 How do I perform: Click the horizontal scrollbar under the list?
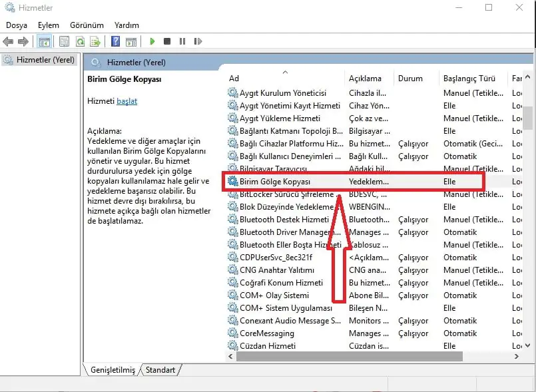pos(373,357)
